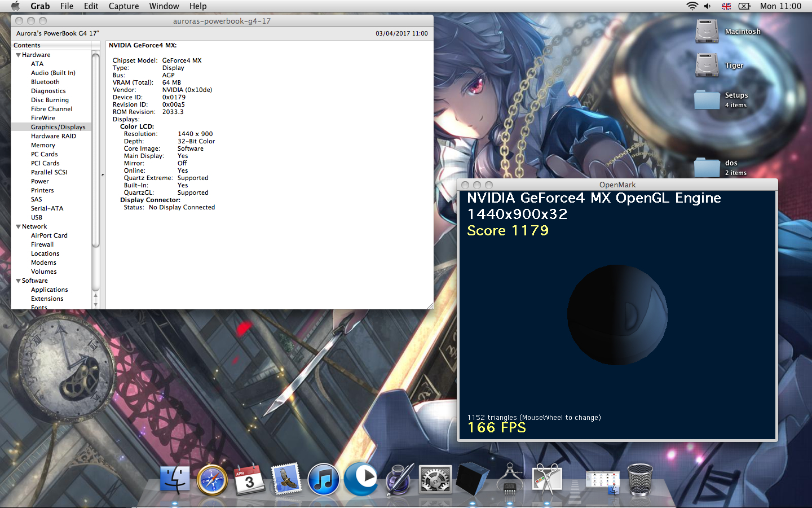This screenshot has height=508, width=812.
Task: Launch iTunes from the Dock
Action: click(324, 480)
